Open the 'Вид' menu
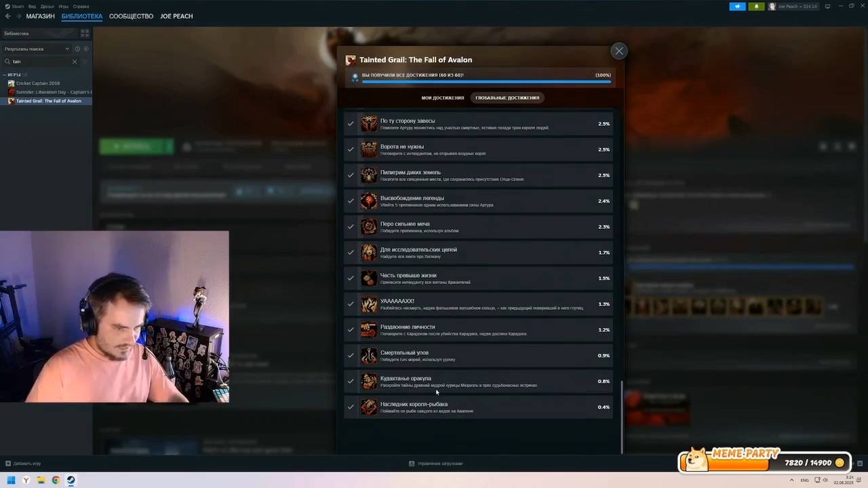The width and height of the screenshot is (868, 488). coord(32,6)
